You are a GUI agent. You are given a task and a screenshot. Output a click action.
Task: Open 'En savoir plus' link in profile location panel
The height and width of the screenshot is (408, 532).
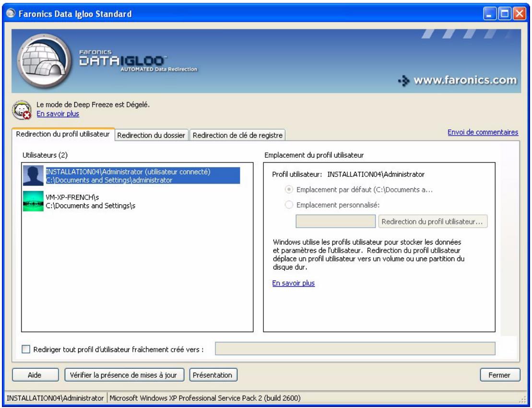pyautogui.click(x=294, y=283)
